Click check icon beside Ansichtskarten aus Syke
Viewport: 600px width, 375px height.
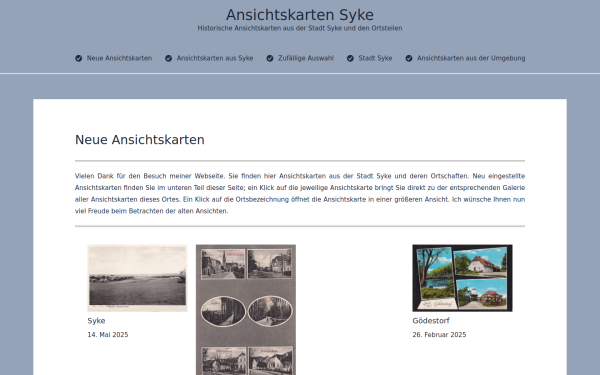[x=168, y=58]
